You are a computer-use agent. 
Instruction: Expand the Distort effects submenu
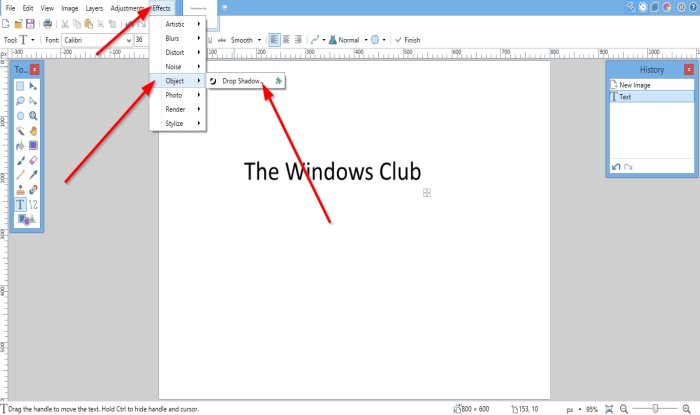point(178,53)
